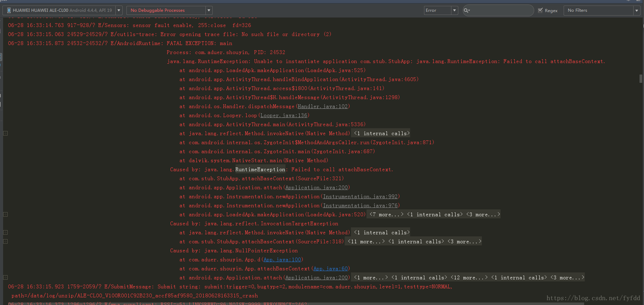Click highlighted RuntimeException word in Caused by line
644x305 pixels.
(260, 169)
